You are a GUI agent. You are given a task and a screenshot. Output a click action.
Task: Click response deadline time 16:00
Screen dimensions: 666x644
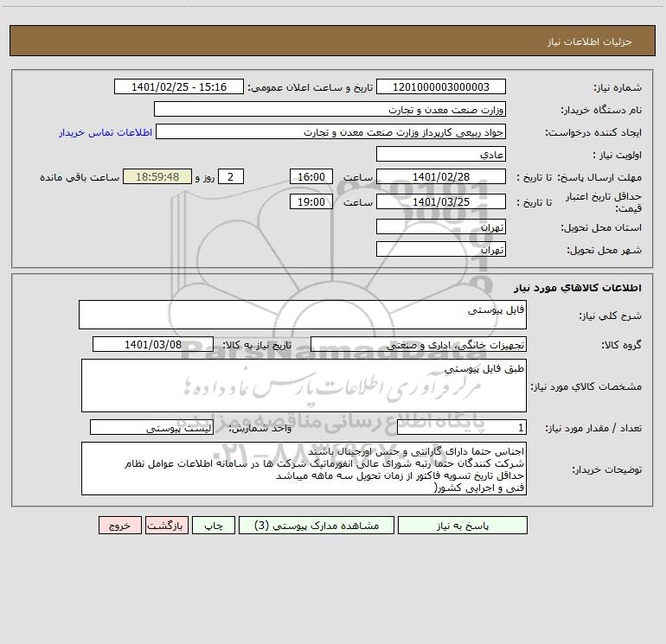click(311, 176)
